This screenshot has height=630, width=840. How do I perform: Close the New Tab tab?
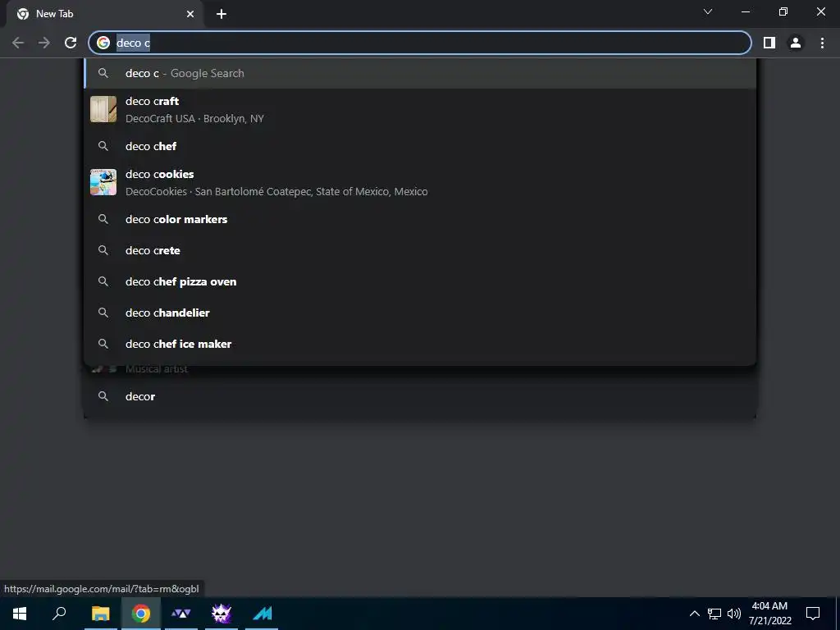(190, 14)
